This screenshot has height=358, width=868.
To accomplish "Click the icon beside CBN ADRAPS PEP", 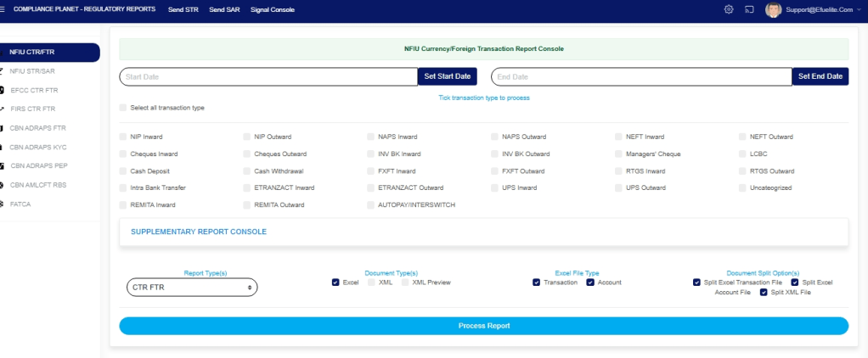I will pyautogui.click(x=3, y=166).
